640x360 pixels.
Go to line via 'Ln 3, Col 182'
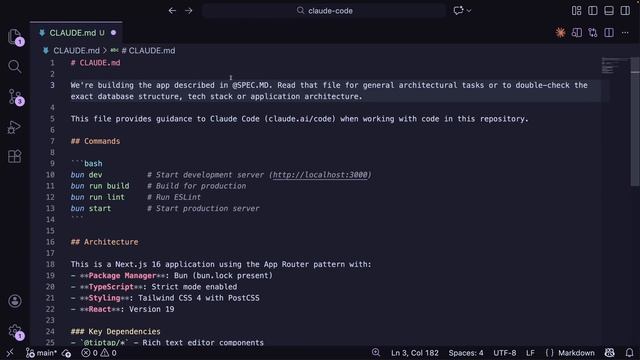click(x=415, y=353)
